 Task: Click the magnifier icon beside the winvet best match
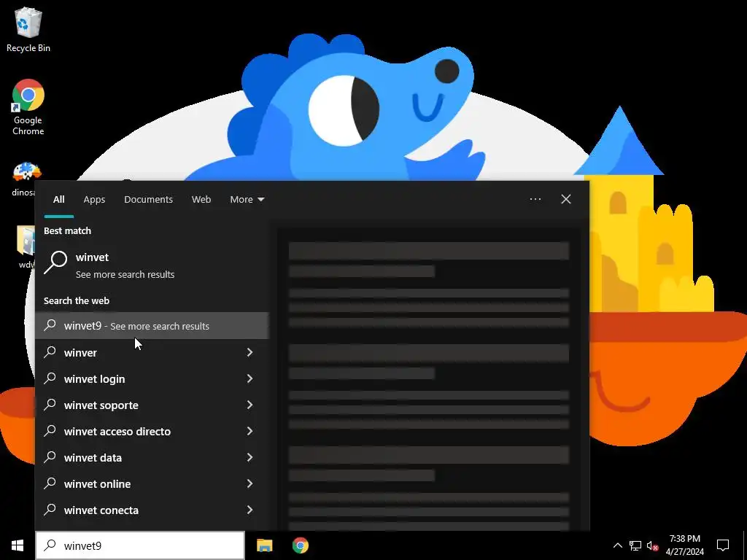[55, 262]
